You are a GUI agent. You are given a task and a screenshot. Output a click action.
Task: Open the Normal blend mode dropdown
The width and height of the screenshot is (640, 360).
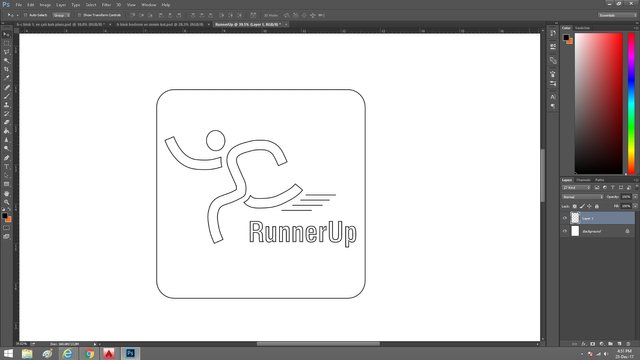coord(582,197)
